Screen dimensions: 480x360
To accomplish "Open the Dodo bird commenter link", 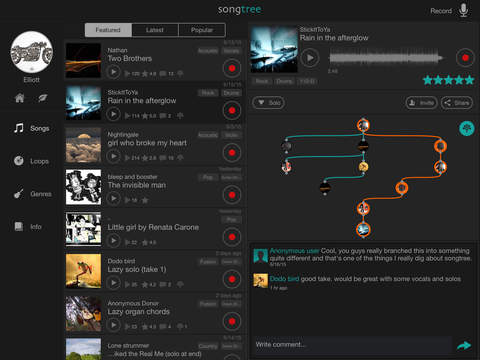I will pos(284,279).
